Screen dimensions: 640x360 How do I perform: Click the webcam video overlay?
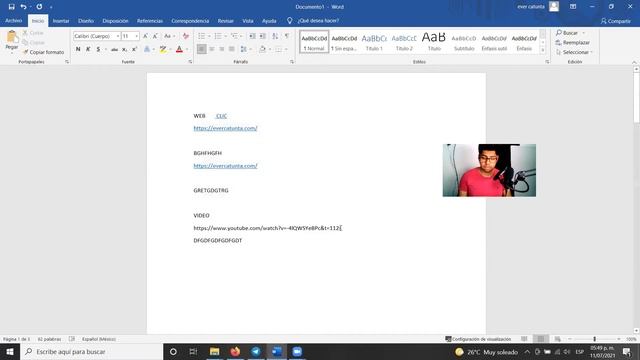(489, 170)
